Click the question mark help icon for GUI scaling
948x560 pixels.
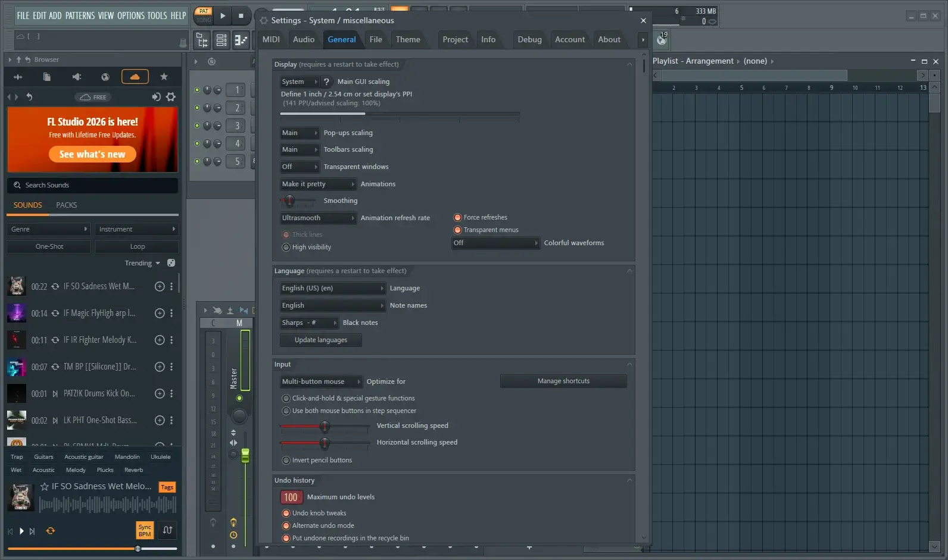(326, 82)
